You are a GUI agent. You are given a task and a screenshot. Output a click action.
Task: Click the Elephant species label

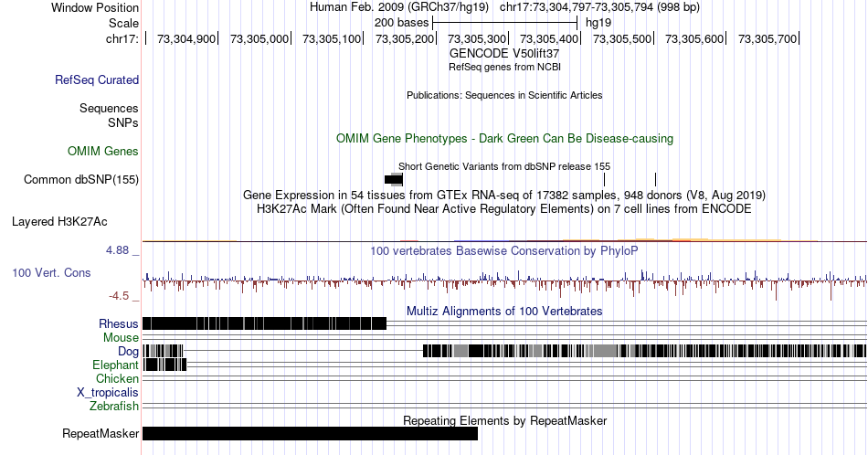coord(115,365)
